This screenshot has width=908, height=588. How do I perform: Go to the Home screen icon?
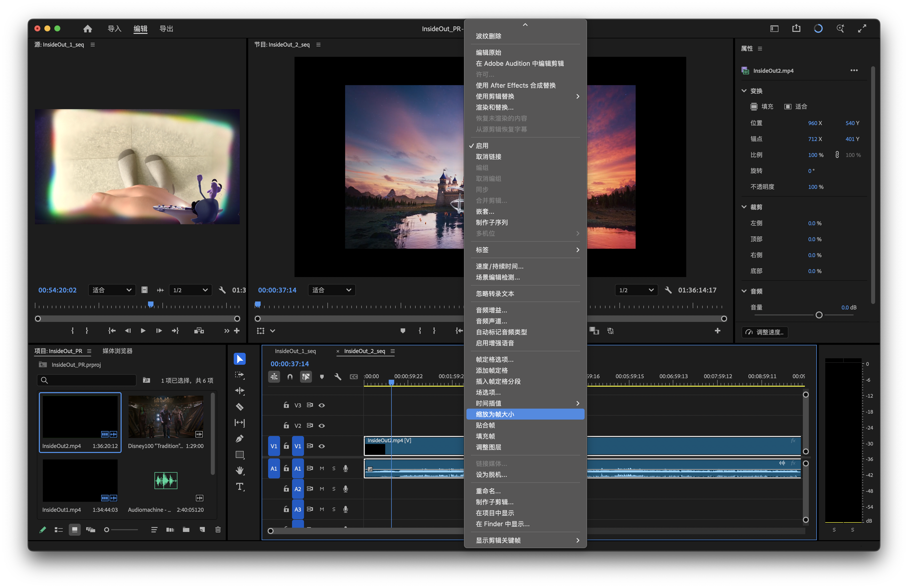pyautogui.click(x=88, y=29)
